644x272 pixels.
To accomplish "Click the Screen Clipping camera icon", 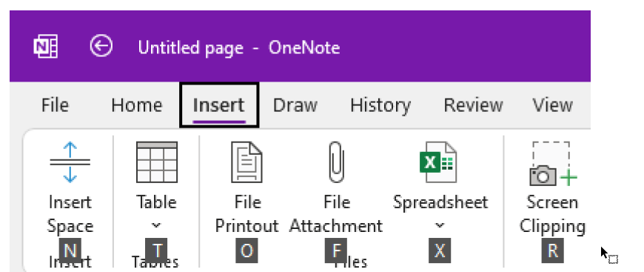I will pos(552,163).
